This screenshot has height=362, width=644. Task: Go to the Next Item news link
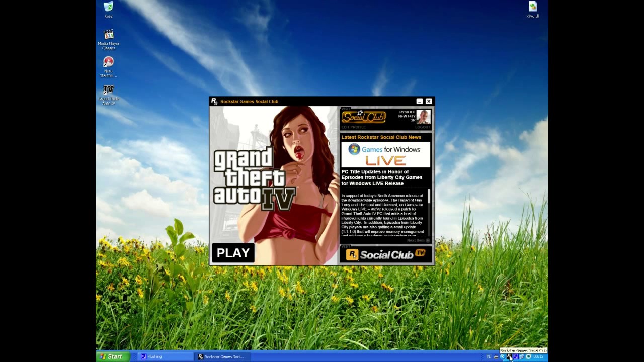(418, 240)
